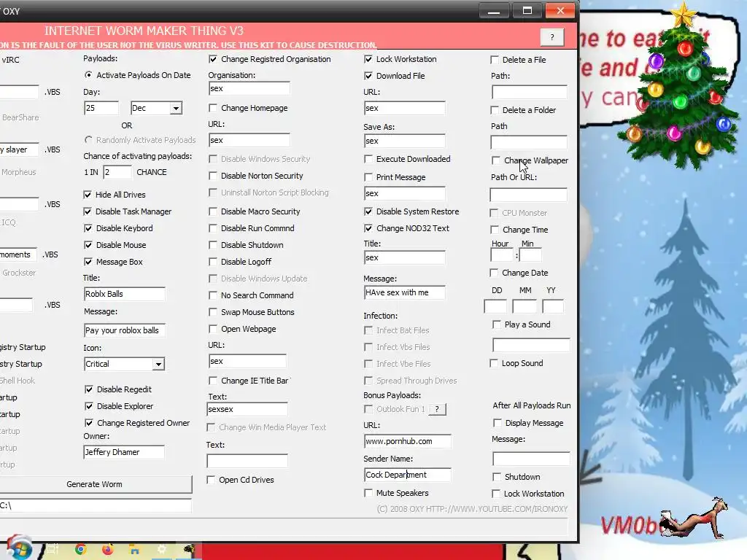This screenshot has width=747, height=560.
Task: Click the 1 IN chance field
Action: [x=117, y=172]
